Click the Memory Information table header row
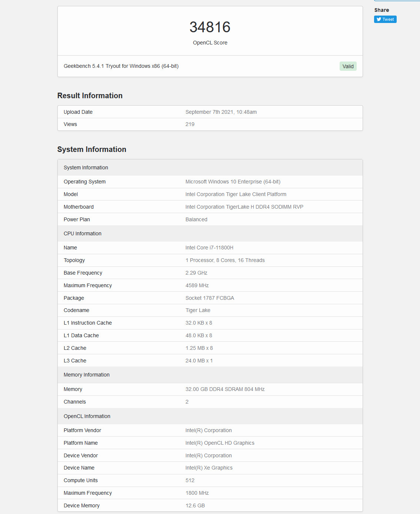The image size is (420, 514). (210, 375)
